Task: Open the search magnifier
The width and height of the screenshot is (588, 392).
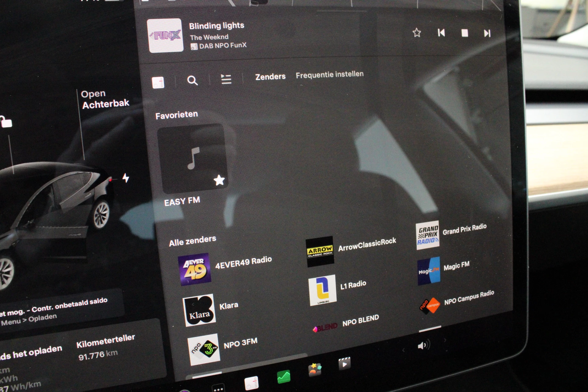Action: [x=192, y=81]
